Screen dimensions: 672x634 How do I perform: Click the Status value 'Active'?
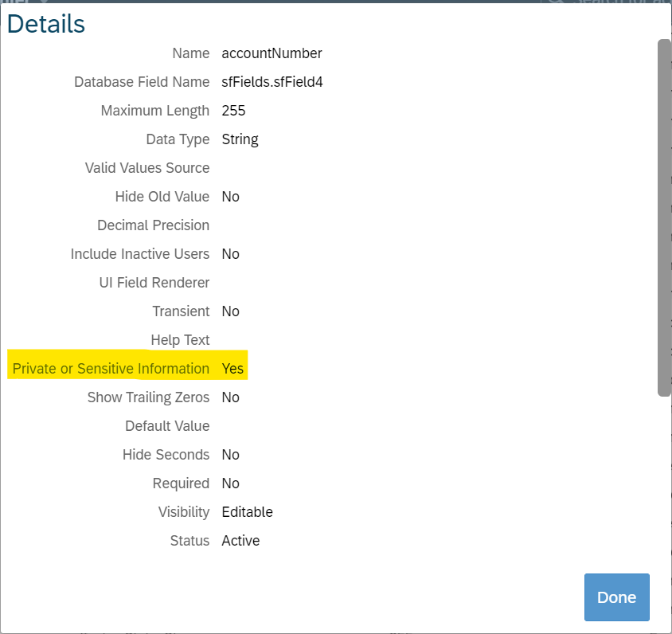[x=240, y=541]
